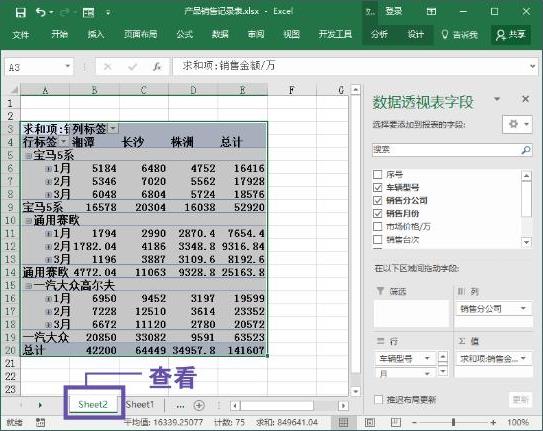Check the 销售台次 field checkbox
Image resolution: width=543 pixels, height=431 pixels.
coord(378,240)
